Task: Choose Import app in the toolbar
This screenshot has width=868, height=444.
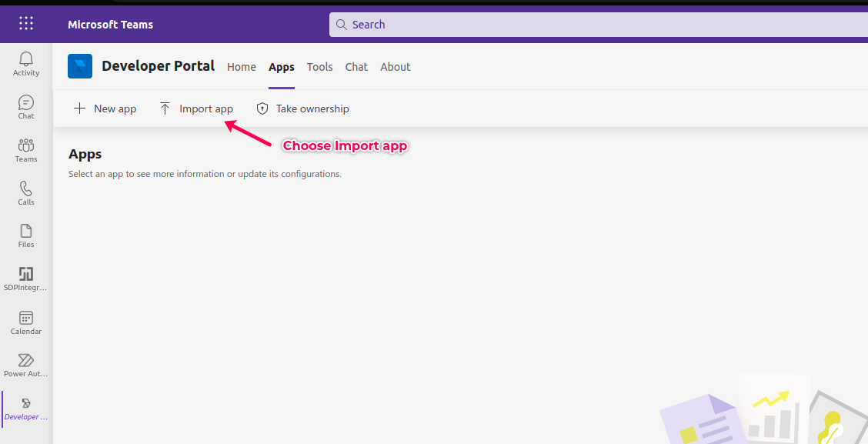Action: (196, 108)
